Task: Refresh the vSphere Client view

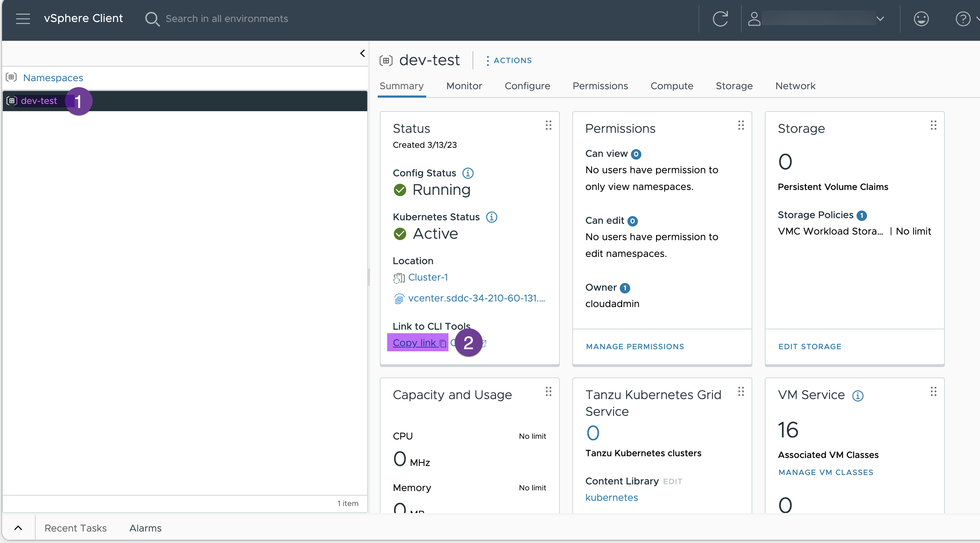Action: coord(720,18)
